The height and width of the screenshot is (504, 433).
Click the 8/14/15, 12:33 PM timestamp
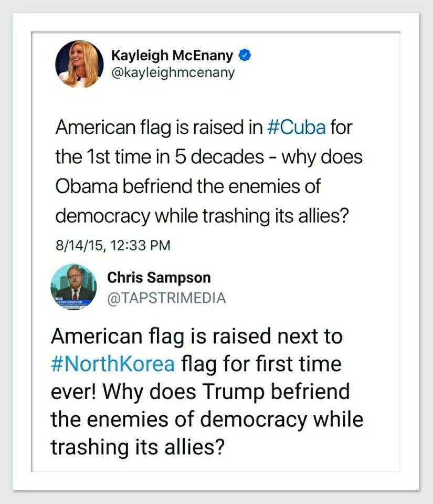click(x=113, y=245)
